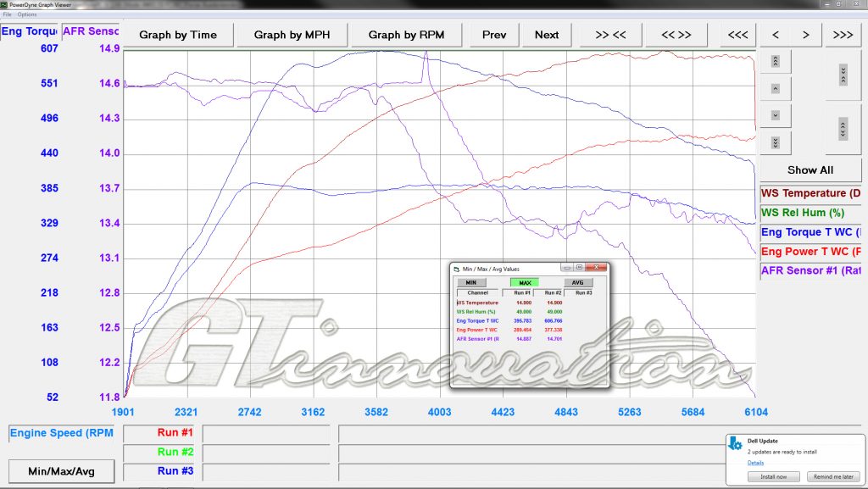Click the vertical compress chevrons button
Image resolution: width=868 pixels, height=489 pixels.
tap(843, 75)
